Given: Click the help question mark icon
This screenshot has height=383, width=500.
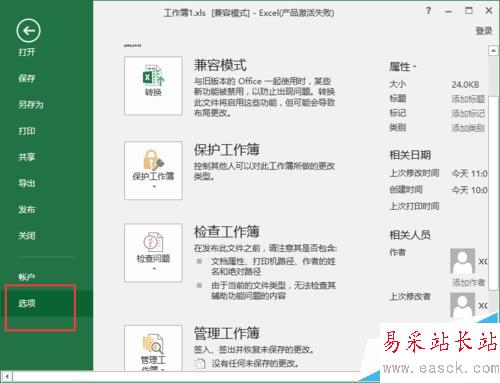Looking at the screenshot, I should [x=428, y=11].
